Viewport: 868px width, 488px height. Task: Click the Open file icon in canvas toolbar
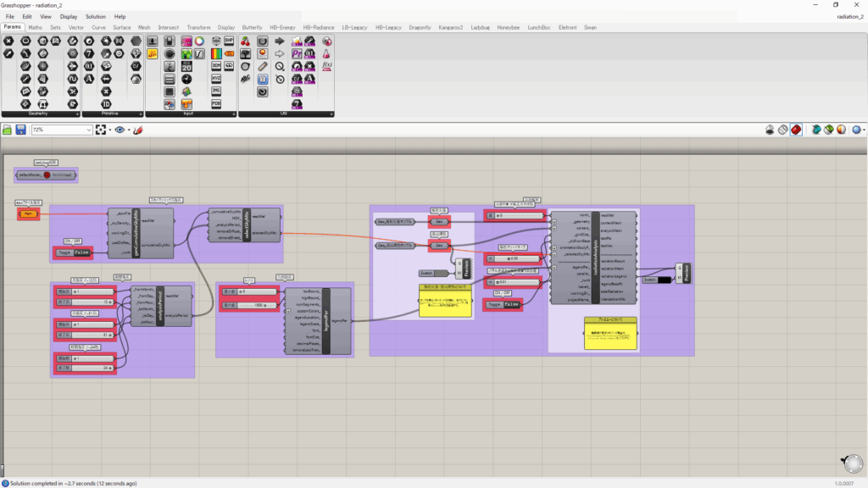click(x=8, y=130)
